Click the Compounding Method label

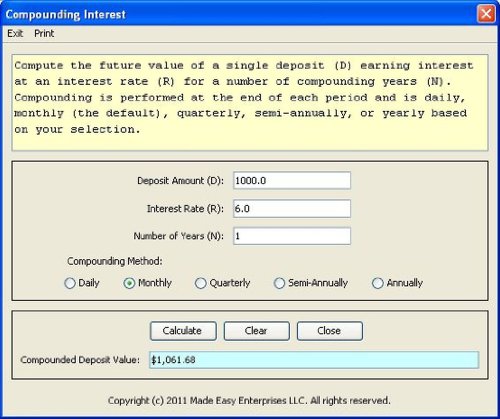tap(115, 261)
